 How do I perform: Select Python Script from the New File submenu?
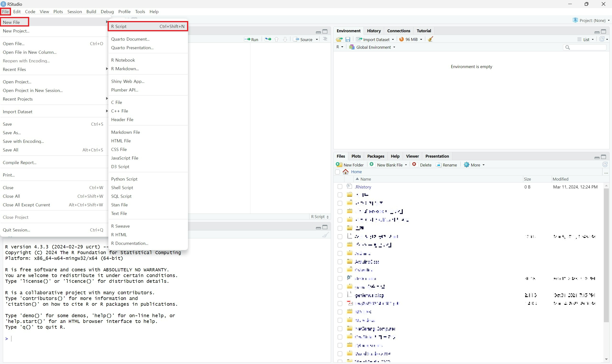tap(124, 179)
